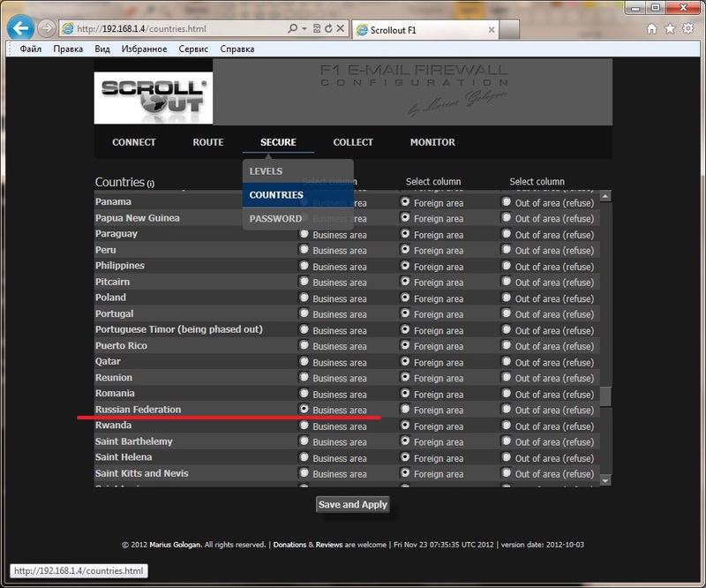Select Out of area for Panama

(x=507, y=202)
